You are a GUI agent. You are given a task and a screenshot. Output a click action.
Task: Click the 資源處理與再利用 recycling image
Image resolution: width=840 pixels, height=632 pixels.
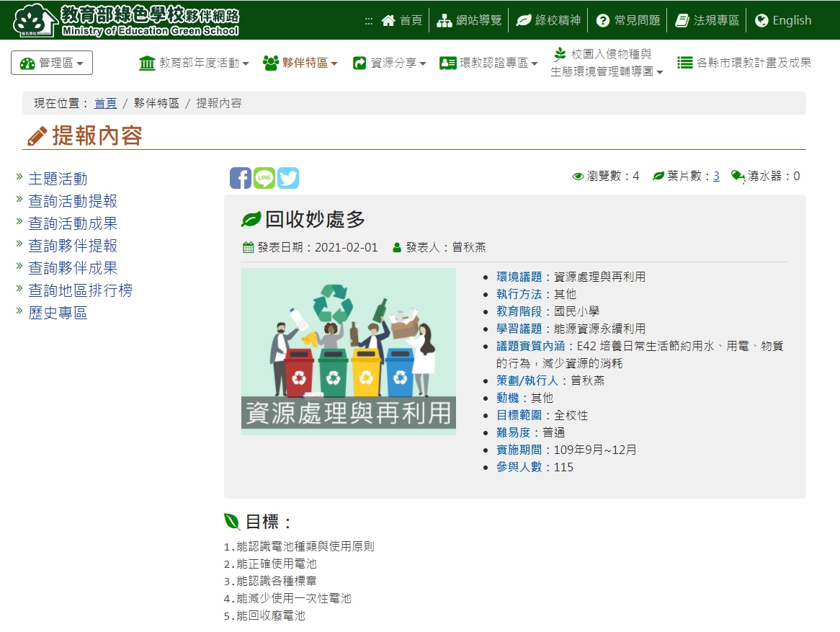(x=349, y=352)
